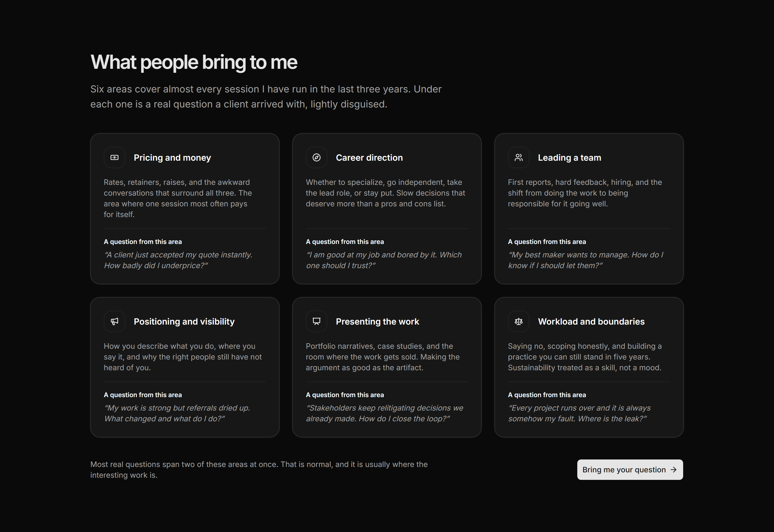This screenshot has height=532, width=774.
Task: Select the Pricing and money card title
Action: (x=172, y=158)
